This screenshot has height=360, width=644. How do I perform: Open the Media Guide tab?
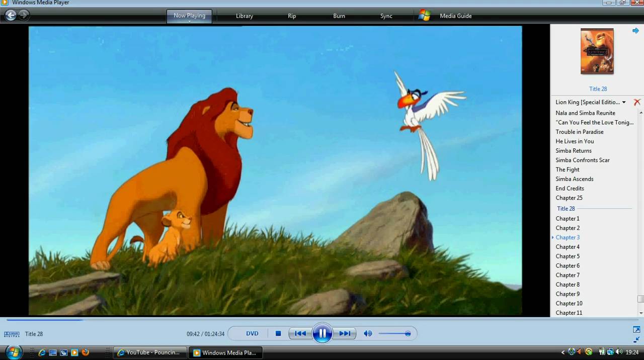[456, 16]
